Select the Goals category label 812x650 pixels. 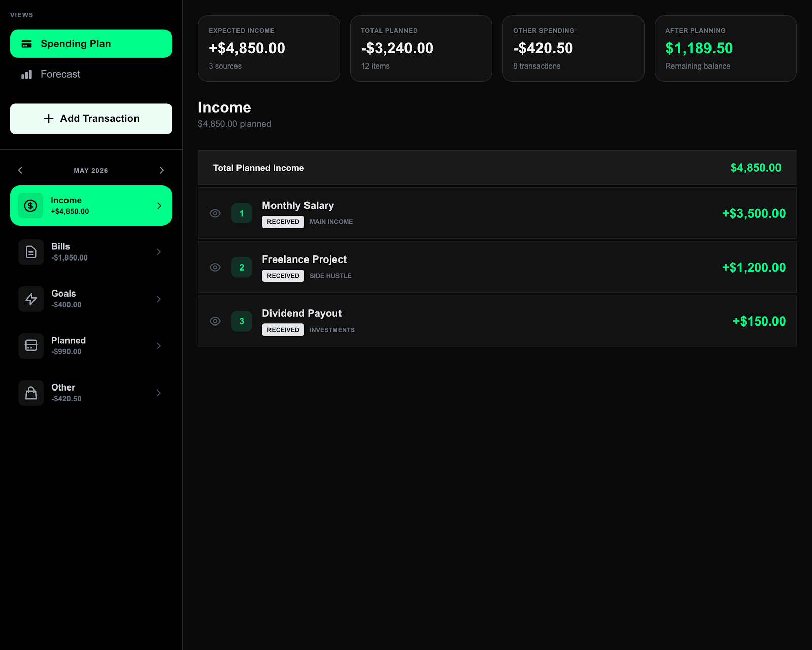[63, 294]
